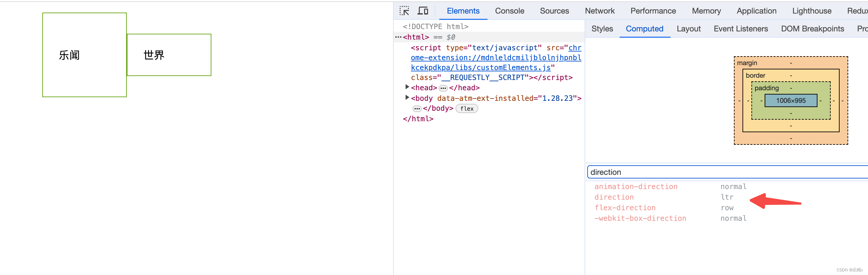Select the DOCTYPE html line
This screenshot has height=275, width=868.
pyautogui.click(x=435, y=26)
